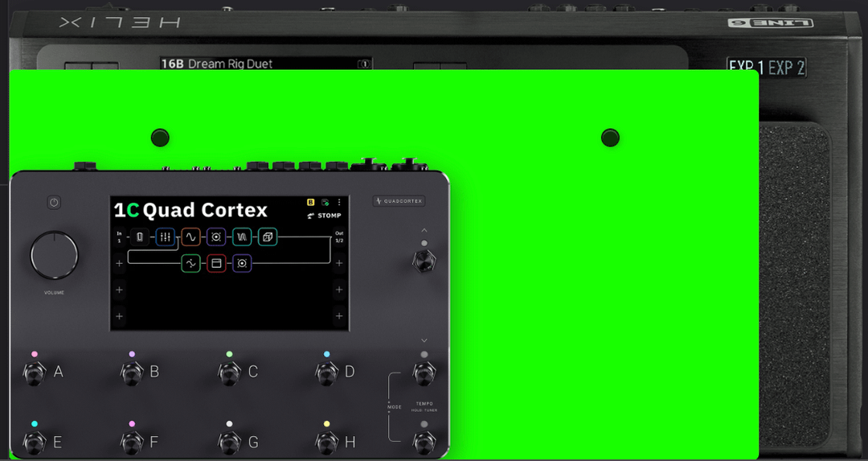Switch modes via the STOMP label
Screen dimensions: 868x461
(325, 216)
